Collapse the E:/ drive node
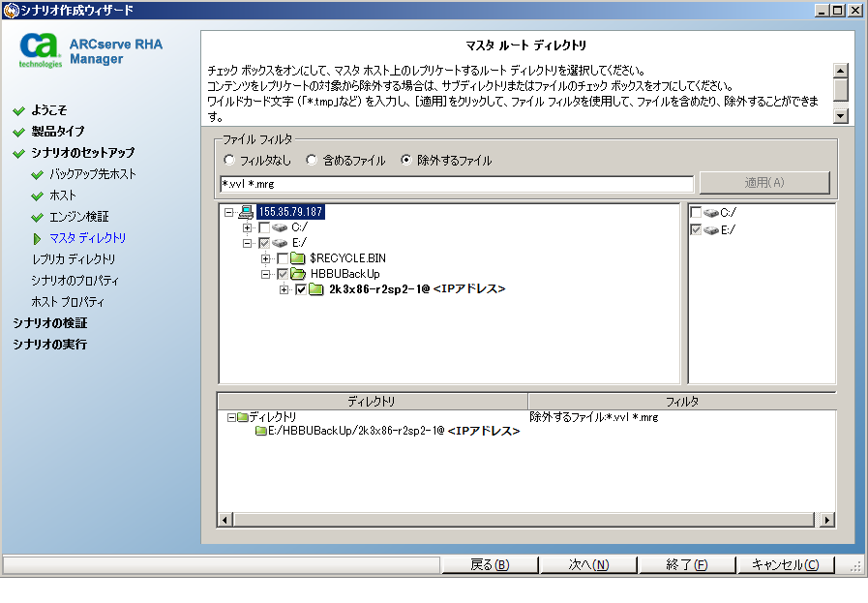 pyautogui.click(x=247, y=243)
